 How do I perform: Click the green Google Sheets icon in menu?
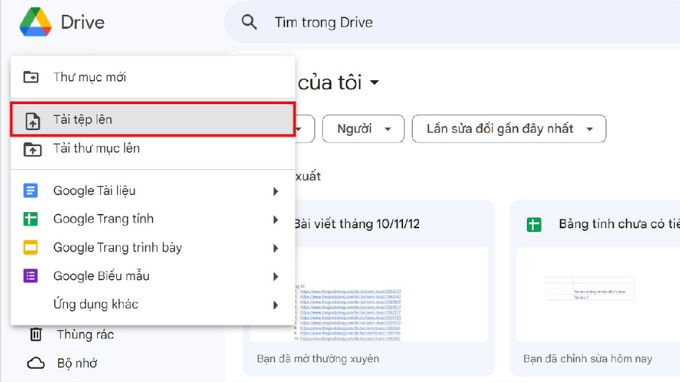click(30, 219)
